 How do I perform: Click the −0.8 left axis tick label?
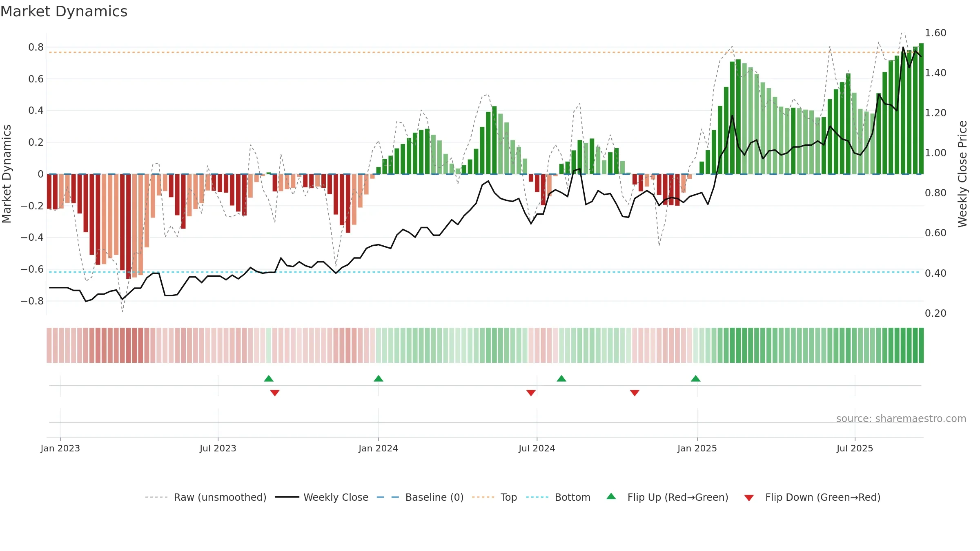32,301
